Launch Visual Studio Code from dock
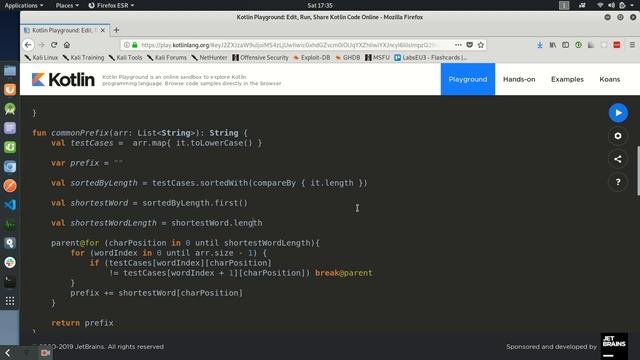Viewport: 640px width, 360px height. tap(10, 204)
